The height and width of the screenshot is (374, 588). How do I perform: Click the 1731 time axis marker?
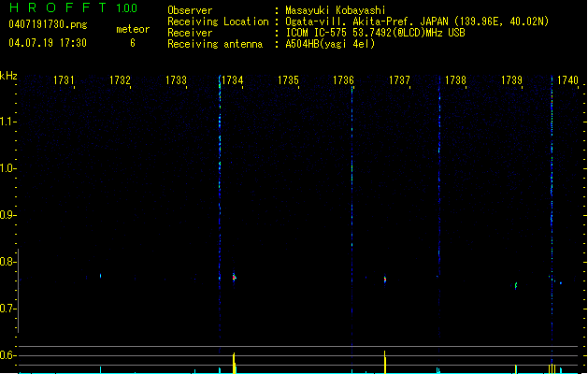click(x=64, y=80)
